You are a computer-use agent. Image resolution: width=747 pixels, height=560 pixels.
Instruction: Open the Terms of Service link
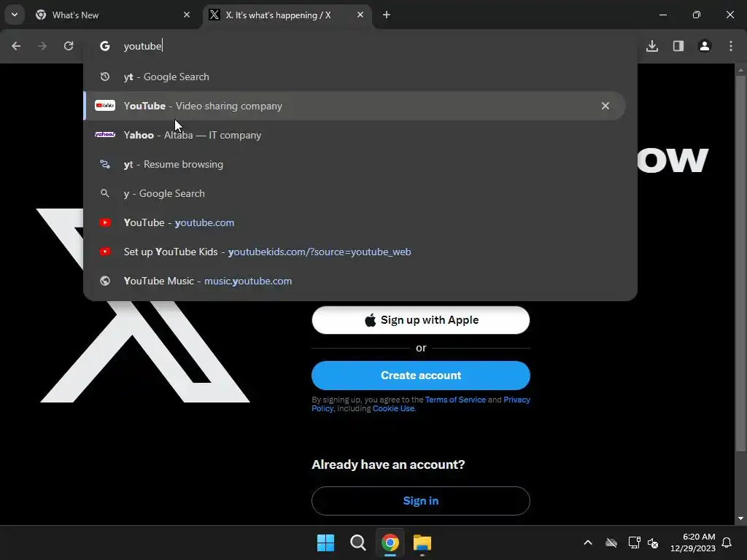[455, 400]
